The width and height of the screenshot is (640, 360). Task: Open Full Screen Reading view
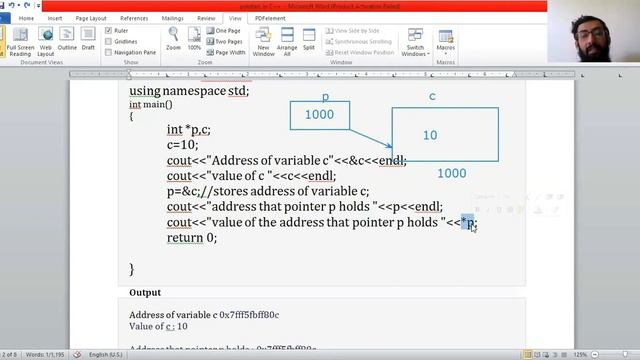point(20,42)
